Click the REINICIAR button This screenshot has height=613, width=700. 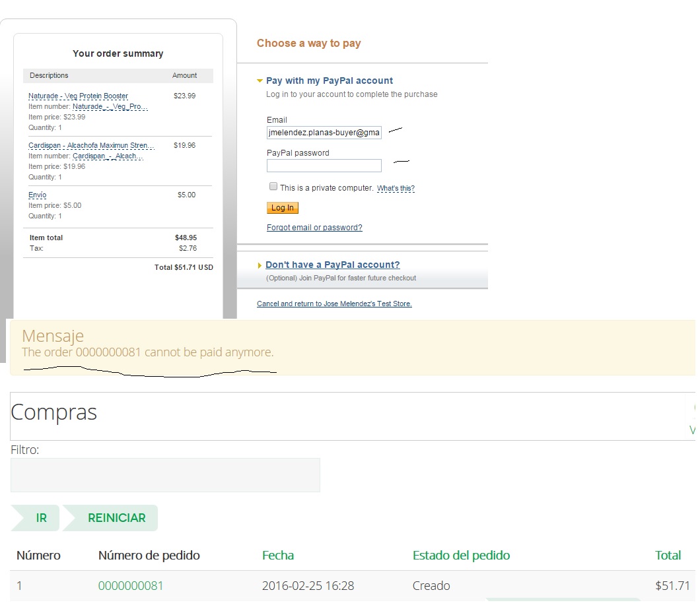[111, 518]
